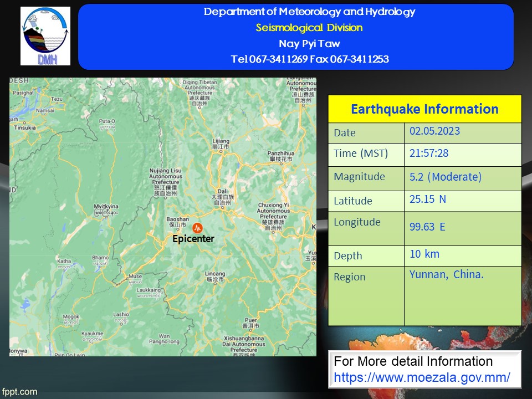This screenshot has height=399, width=532.
Task: Select the depth value 10 km
Action: click(x=424, y=254)
